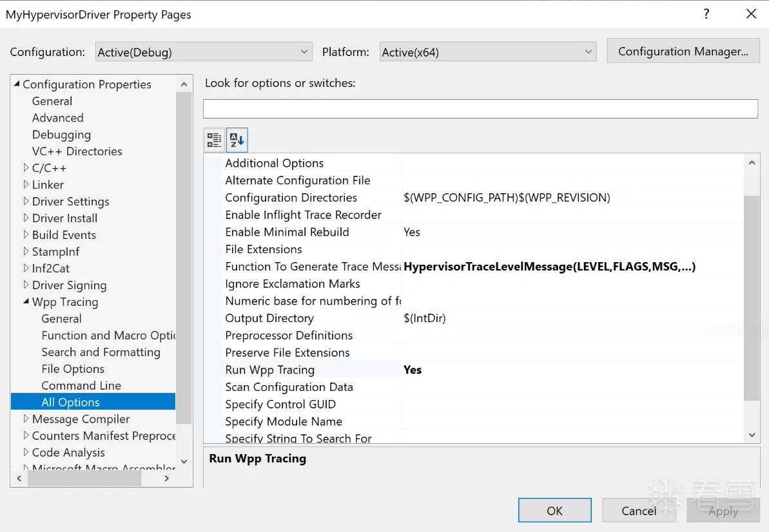The image size is (769, 532).
Task: Collapse the Wpp Tracing tree node
Action: click(x=26, y=302)
